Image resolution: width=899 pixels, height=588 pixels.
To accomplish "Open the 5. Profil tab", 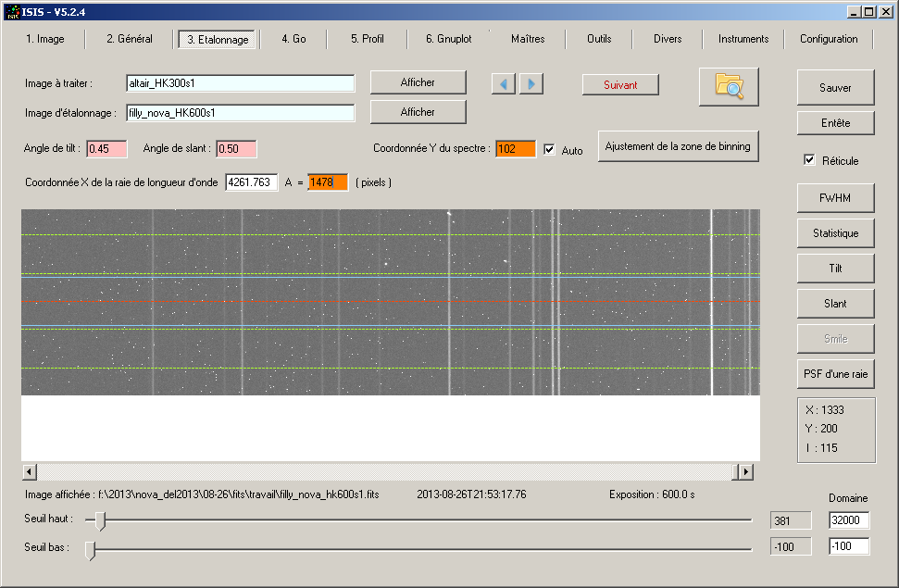I will [x=367, y=39].
